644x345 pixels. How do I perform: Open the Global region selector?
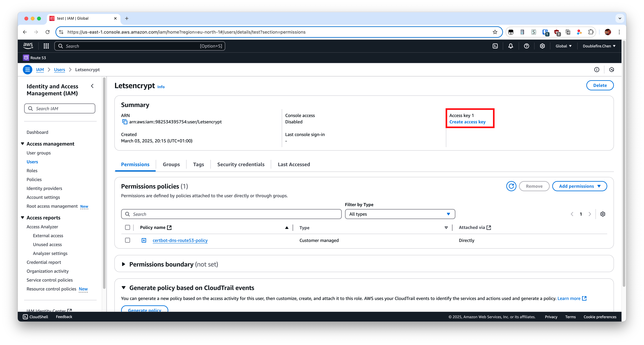tap(563, 46)
